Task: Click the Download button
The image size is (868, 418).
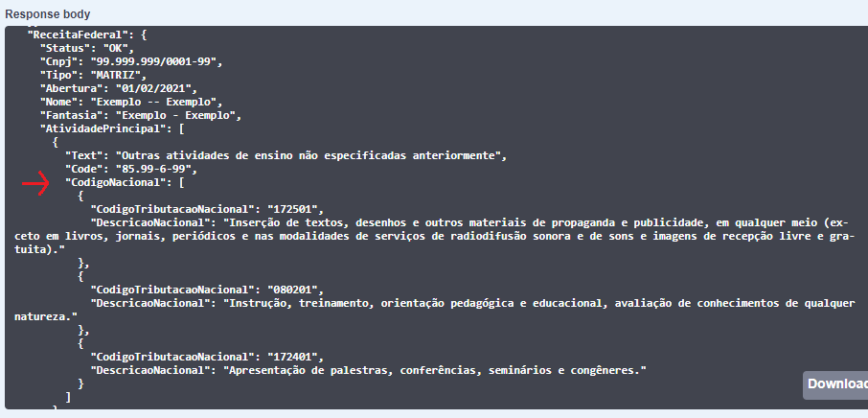Action: point(836,383)
